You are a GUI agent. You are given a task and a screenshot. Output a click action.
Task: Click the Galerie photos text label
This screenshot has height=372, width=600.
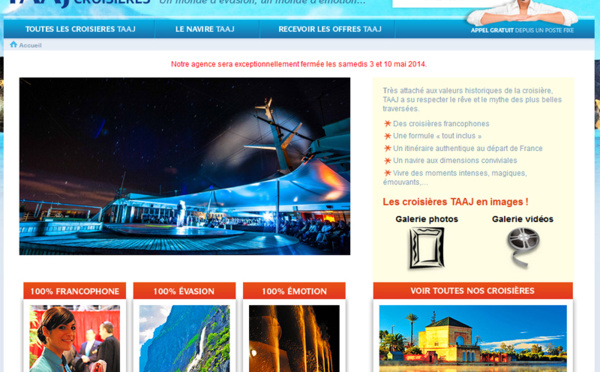click(427, 219)
